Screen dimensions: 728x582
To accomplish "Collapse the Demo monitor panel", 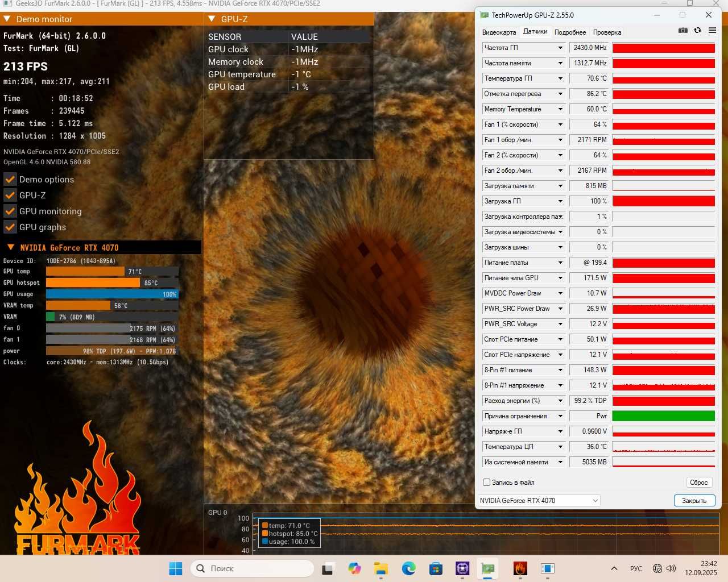I will point(7,19).
